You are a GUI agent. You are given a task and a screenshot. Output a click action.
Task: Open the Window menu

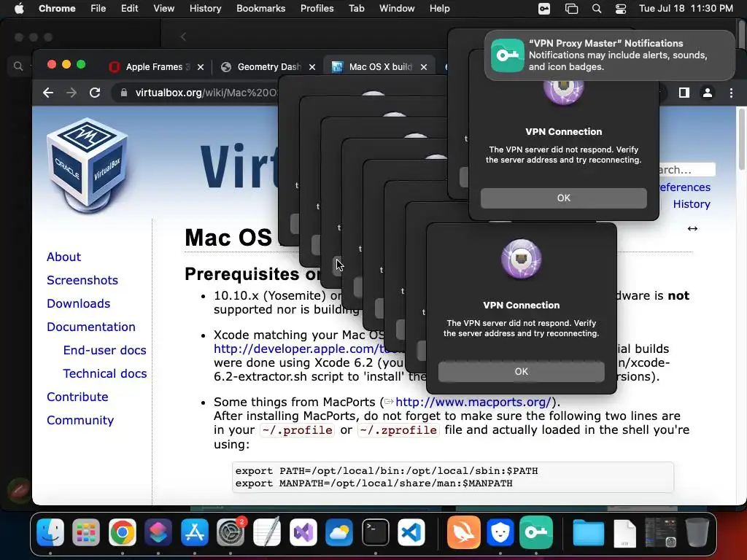(397, 8)
